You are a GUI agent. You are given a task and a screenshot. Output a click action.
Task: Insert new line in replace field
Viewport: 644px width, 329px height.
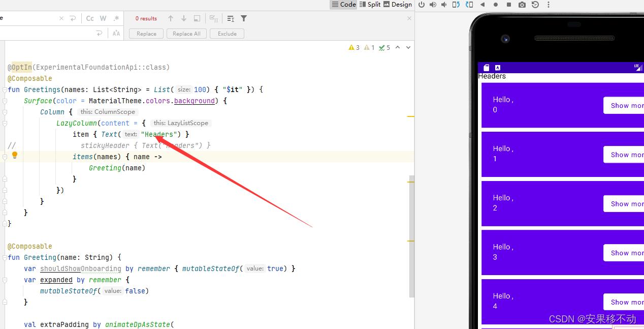click(99, 34)
